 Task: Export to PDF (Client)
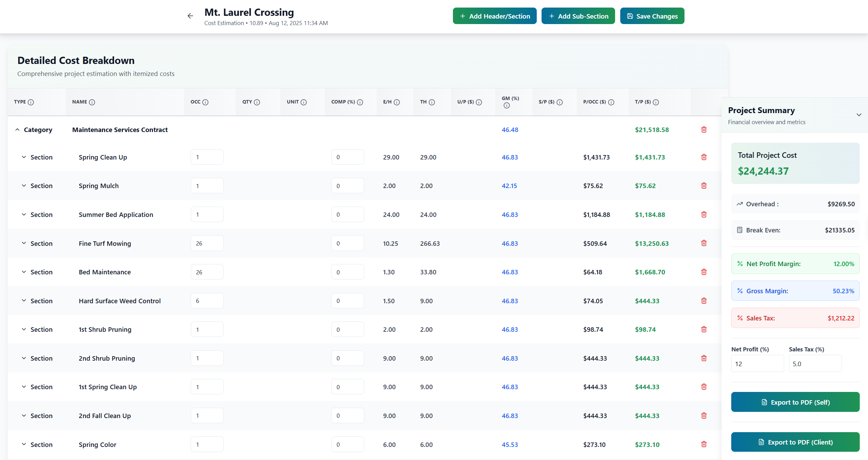[x=795, y=442]
